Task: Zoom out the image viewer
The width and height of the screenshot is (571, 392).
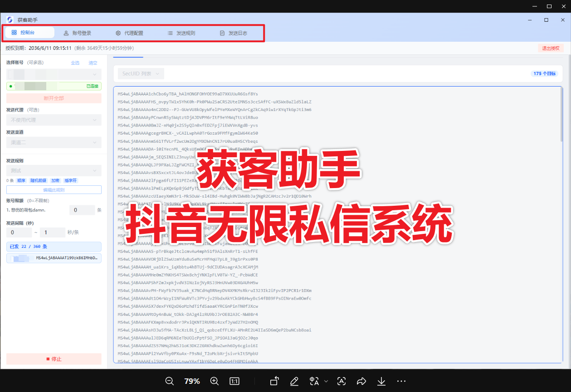Action: [x=170, y=381]
